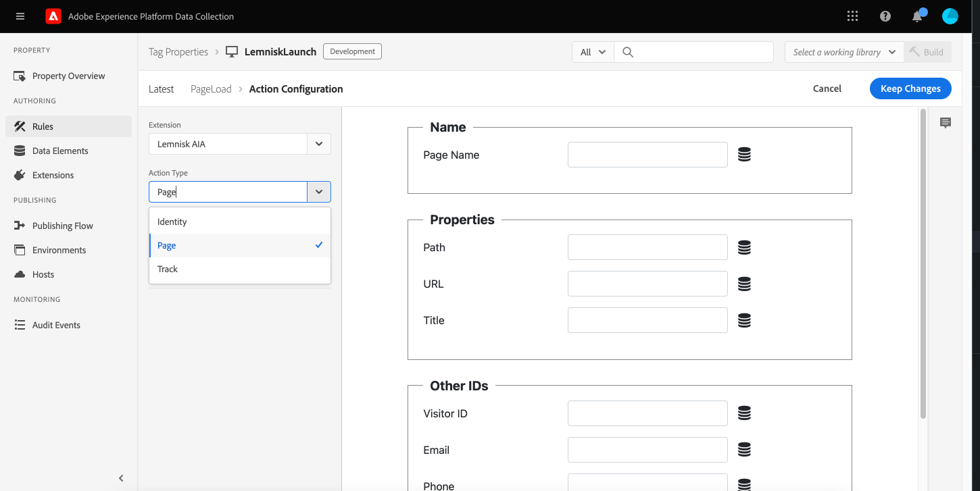Viewport: 980px width, 491px height.
Task: Click the Hosts cloud icon
Action: tap(20, 274)
